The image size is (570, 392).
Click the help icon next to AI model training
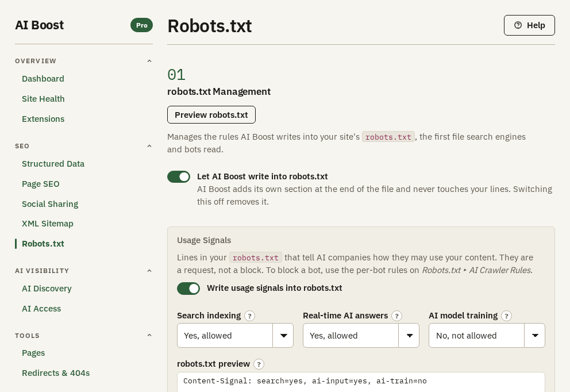coord(506,316)
